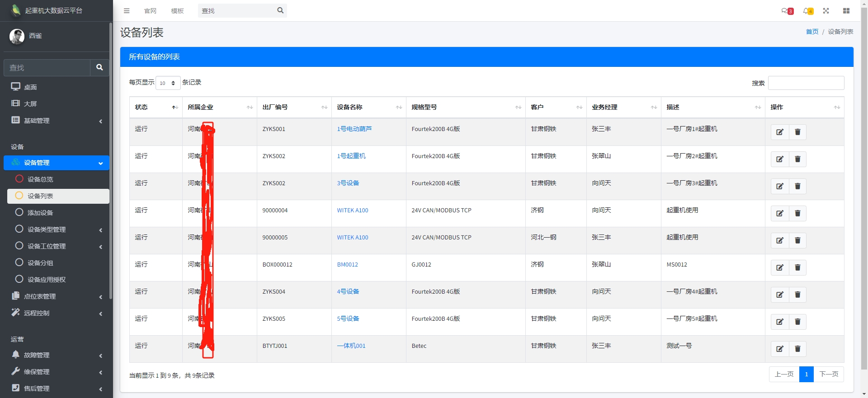
Task: Open 添加设备 submenu item
Action: tap(58, 213)
